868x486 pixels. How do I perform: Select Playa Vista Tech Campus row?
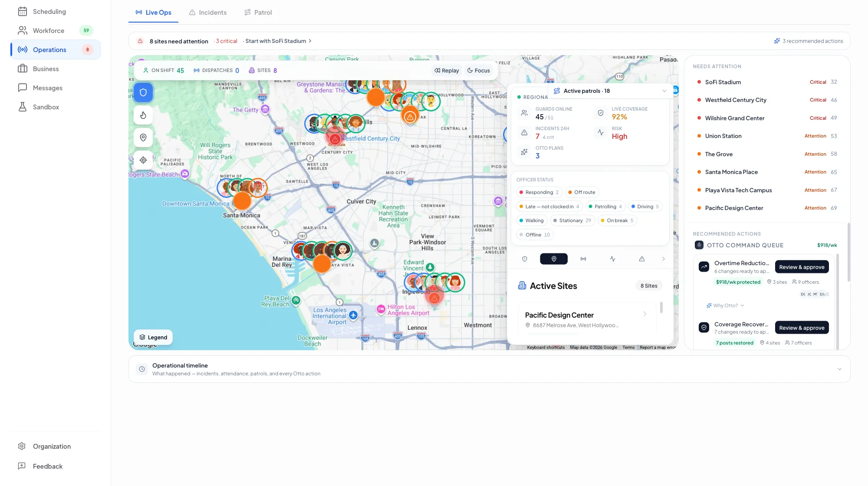point(767,190)
